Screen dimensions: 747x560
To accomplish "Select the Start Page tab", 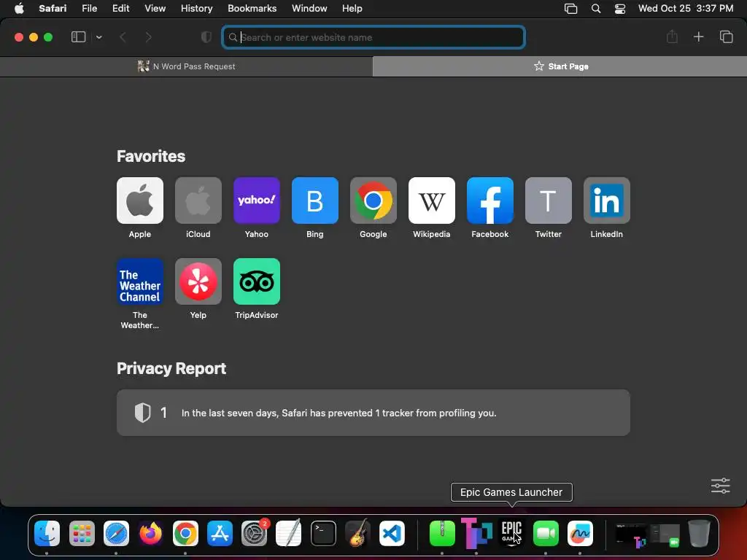I will coord(560,66).
